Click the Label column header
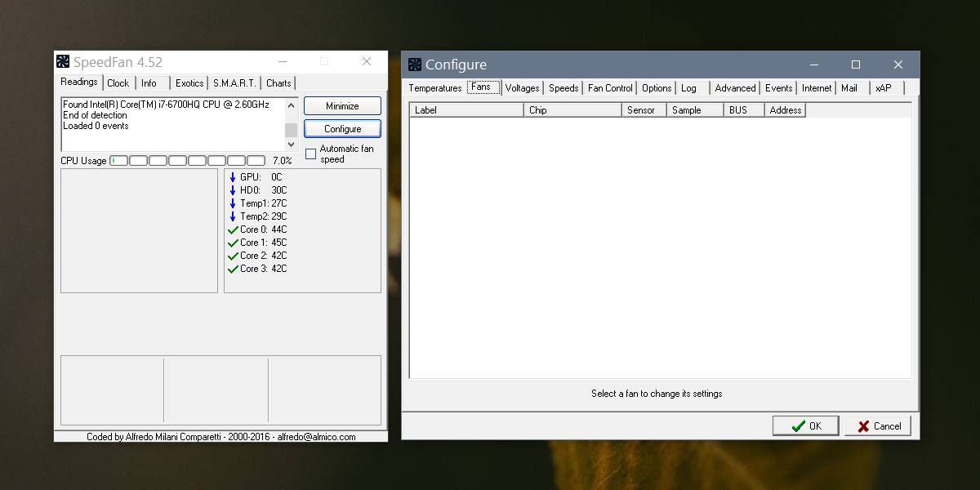 pos(466,110)
